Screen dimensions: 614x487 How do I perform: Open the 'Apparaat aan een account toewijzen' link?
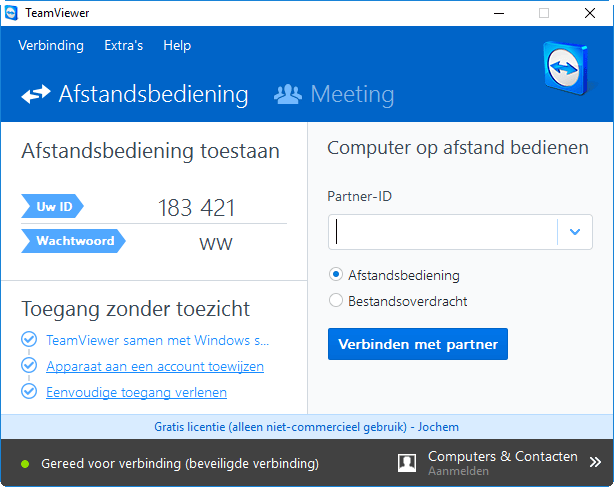[155, 366]
